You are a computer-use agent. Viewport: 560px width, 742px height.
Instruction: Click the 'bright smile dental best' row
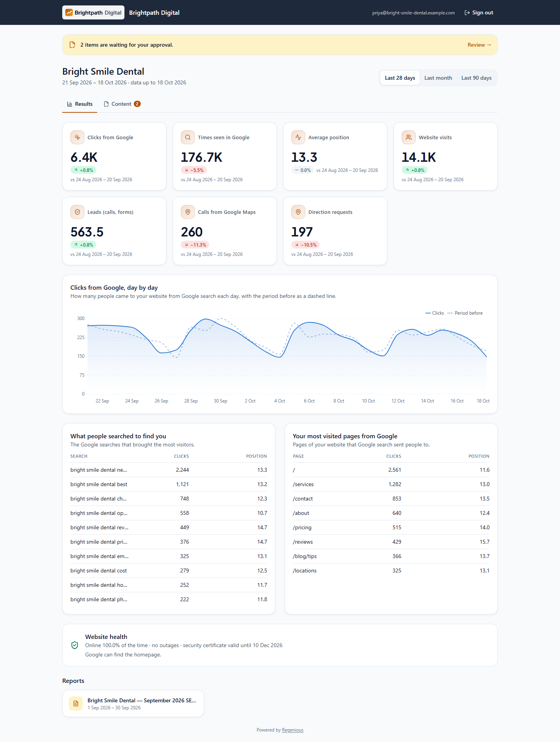click(x=169, y=484)
